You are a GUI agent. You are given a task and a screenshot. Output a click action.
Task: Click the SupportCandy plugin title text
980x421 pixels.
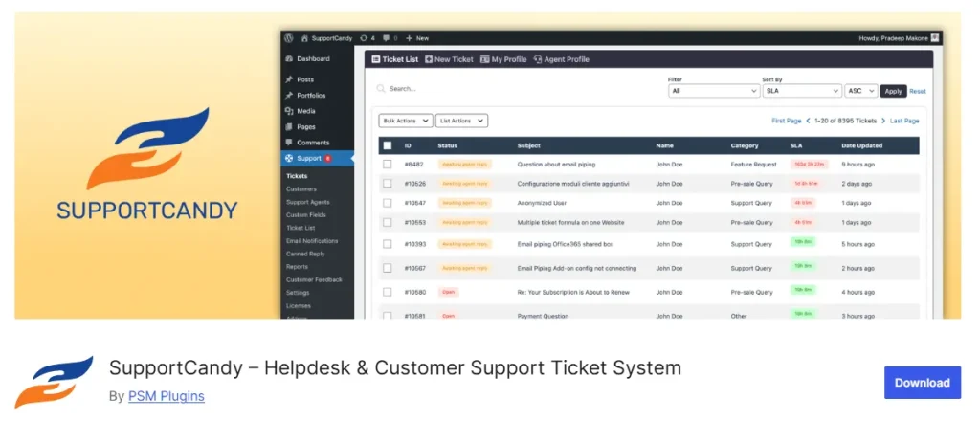pos(395,367)
